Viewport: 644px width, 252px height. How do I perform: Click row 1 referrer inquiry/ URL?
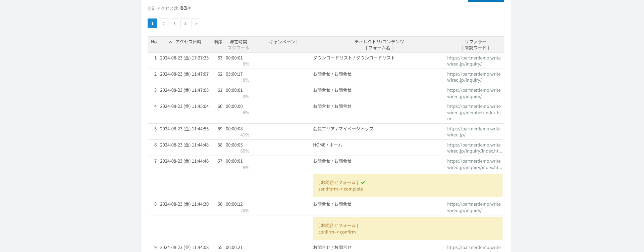[x=474, y=61]
